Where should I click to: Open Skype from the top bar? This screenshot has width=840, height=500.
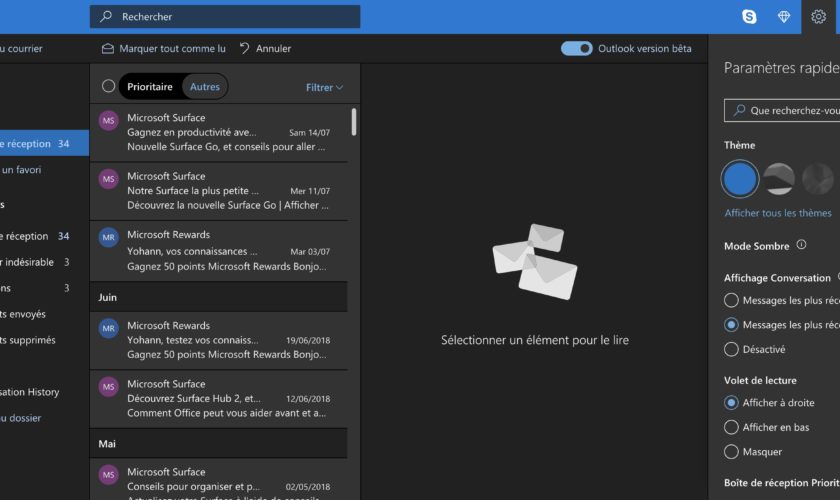pos(749,16)
